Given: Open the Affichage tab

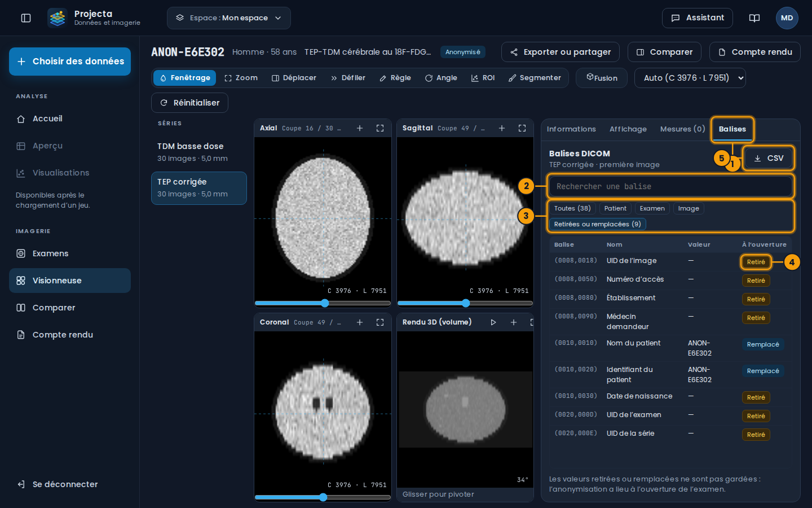Looking at the screenshot, I should (x=628, y=129).
